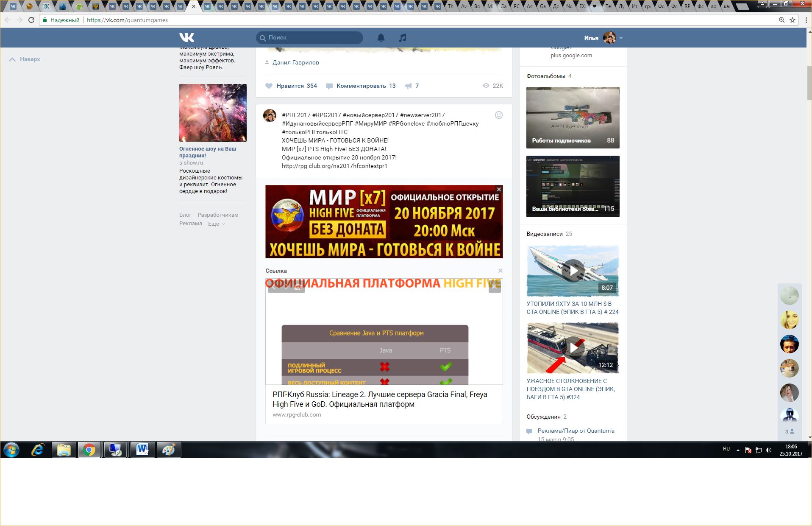The width and height of the screenshot is (812, 526).
Task: Open album Работы подписчиков
Action: pos(573,118)
